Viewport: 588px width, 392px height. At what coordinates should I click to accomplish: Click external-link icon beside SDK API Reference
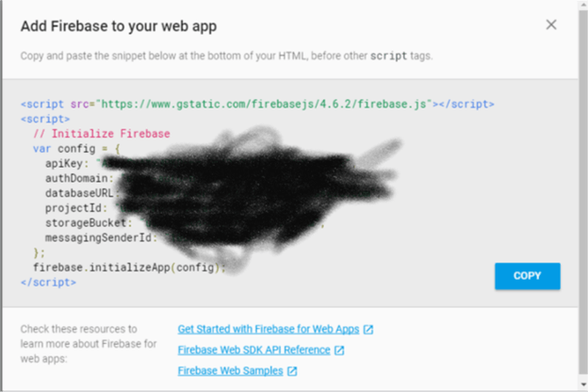tap(339, 351)
